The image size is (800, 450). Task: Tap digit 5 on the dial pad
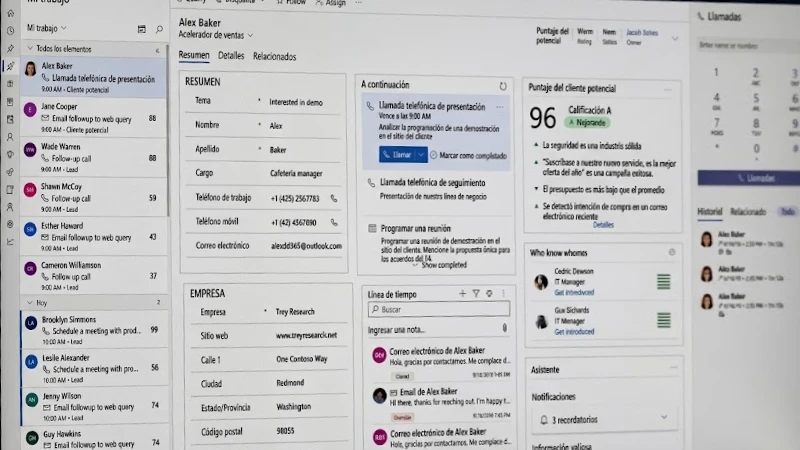(x=756, y=100)
